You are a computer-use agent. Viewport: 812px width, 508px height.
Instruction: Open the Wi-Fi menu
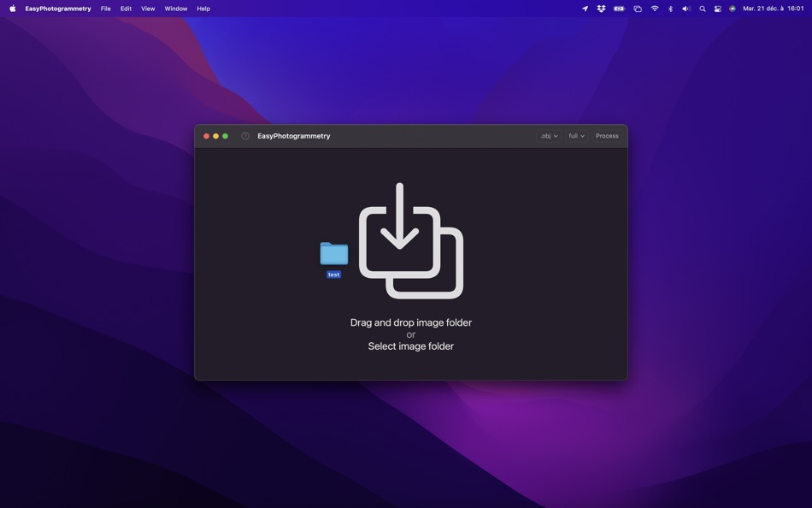click(x=655, y=9)
